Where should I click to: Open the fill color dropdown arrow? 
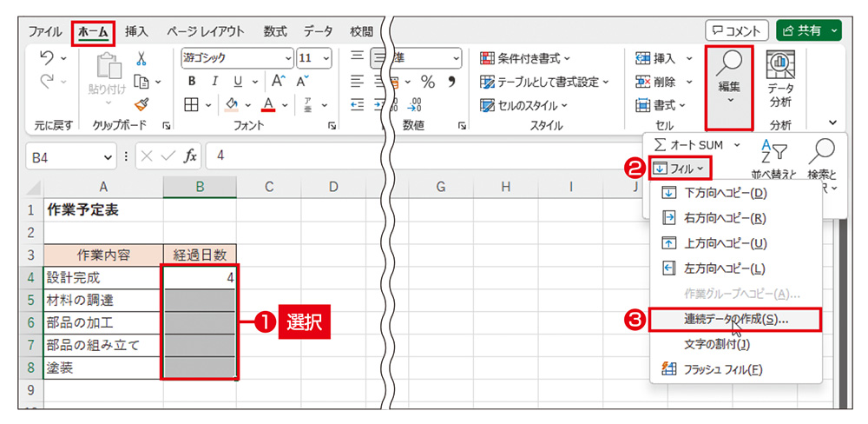pyautogui.click(x=247, y=103)
